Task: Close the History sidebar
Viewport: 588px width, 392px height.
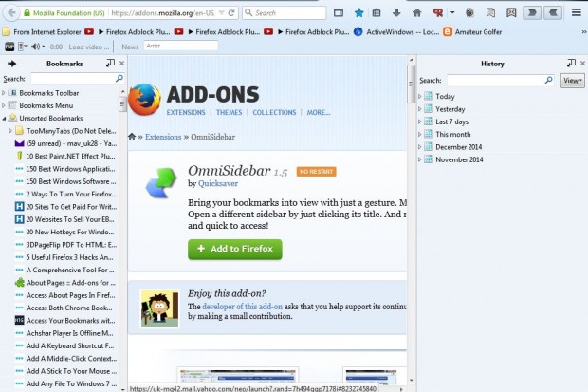Action: [582, 64]
